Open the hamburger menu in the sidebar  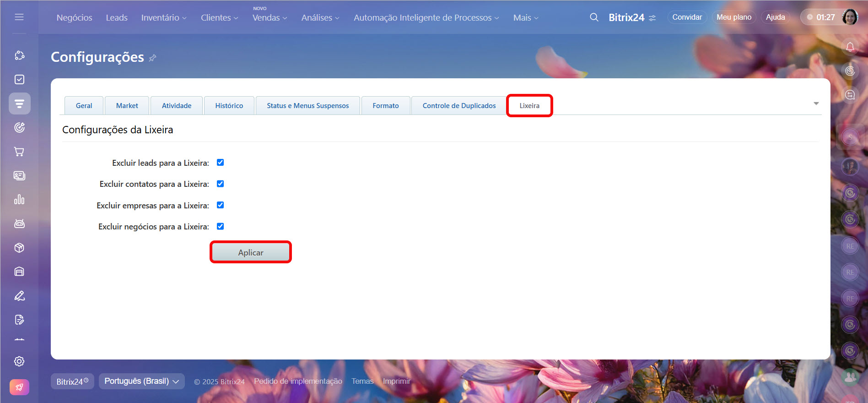pyautogui.click(x=19, y=17)
